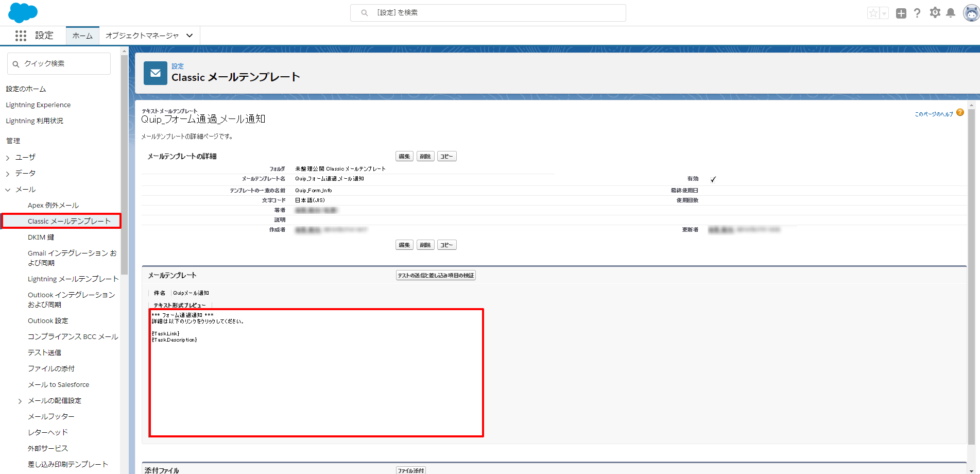Image resolution: width=980 pixels, height=474 pixels.
Task: Switch to the ホーム tab
Action: (x=82, y=35)
